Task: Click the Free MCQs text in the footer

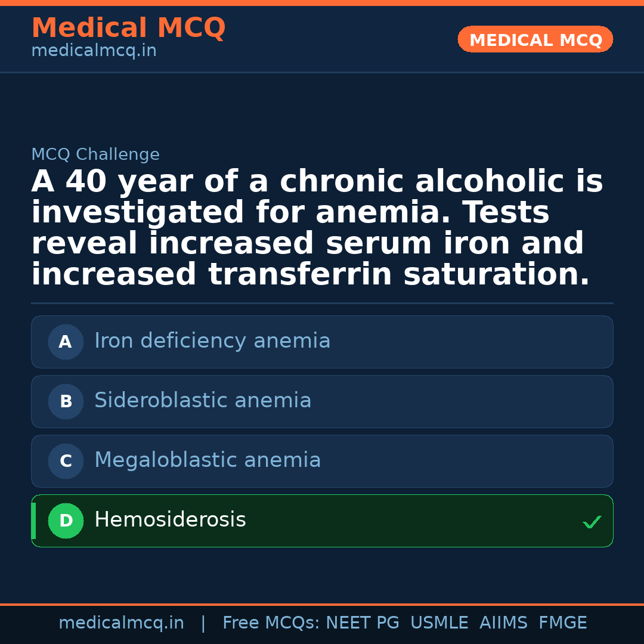Action: pos(271,623)
